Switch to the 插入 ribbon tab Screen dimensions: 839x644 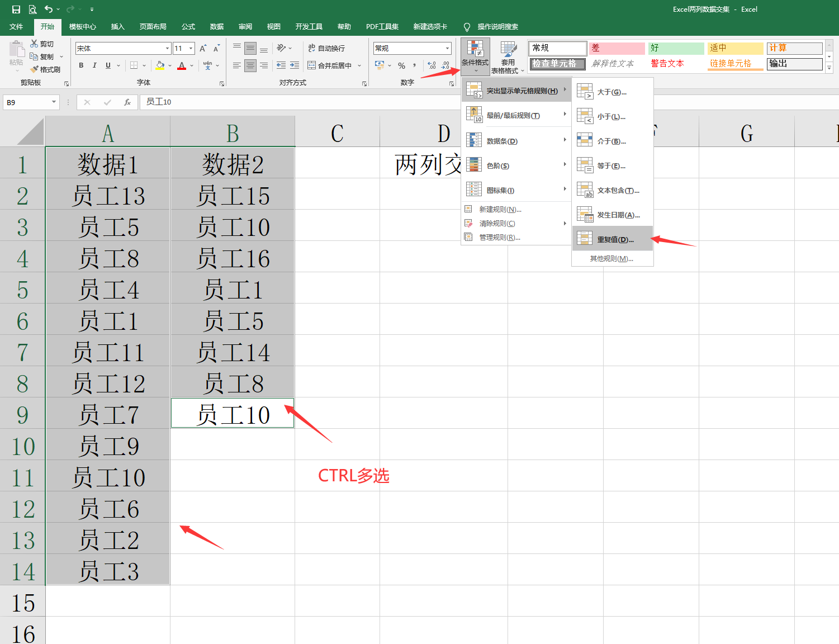[117, 26]
